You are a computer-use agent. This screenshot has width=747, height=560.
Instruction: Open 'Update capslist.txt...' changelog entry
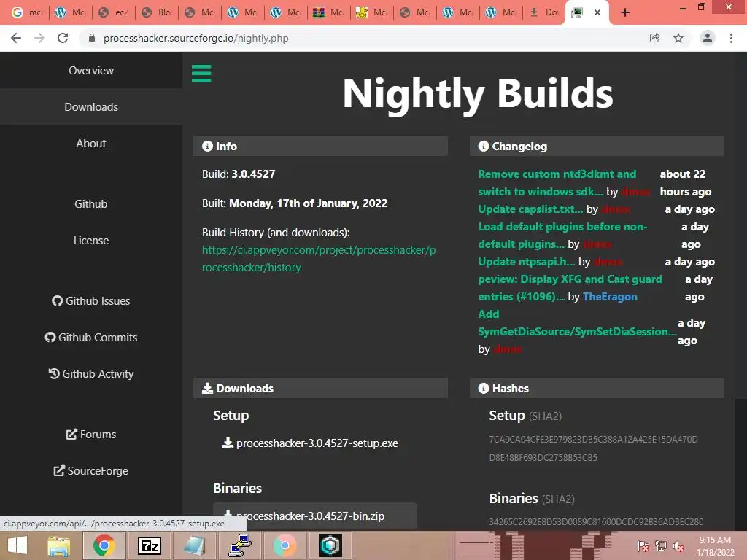[530, 209]
